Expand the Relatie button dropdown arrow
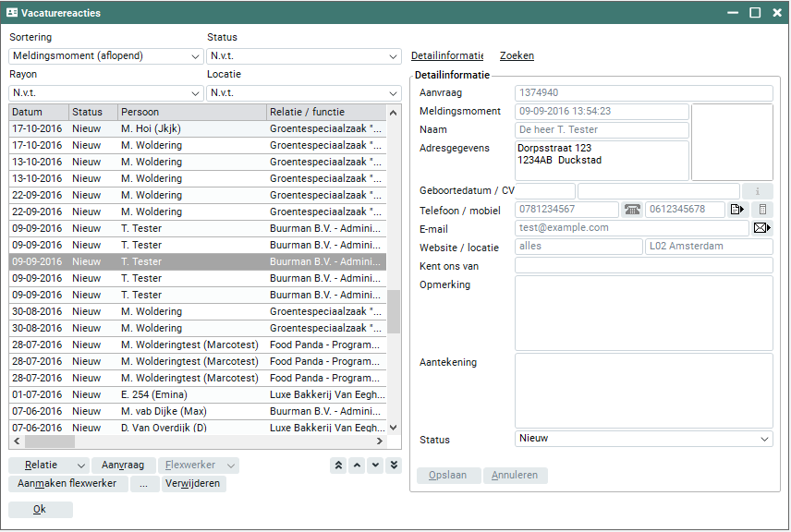 point(80,465)
